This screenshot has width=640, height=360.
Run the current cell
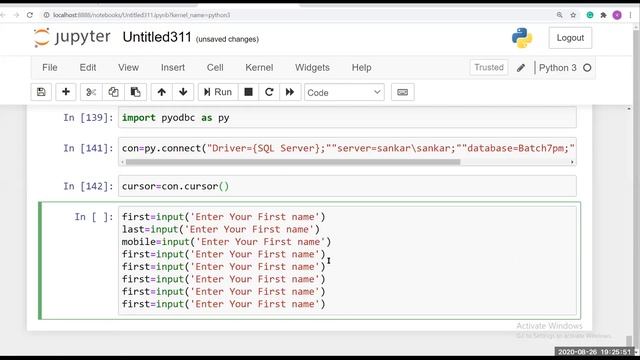coord(218,92)
